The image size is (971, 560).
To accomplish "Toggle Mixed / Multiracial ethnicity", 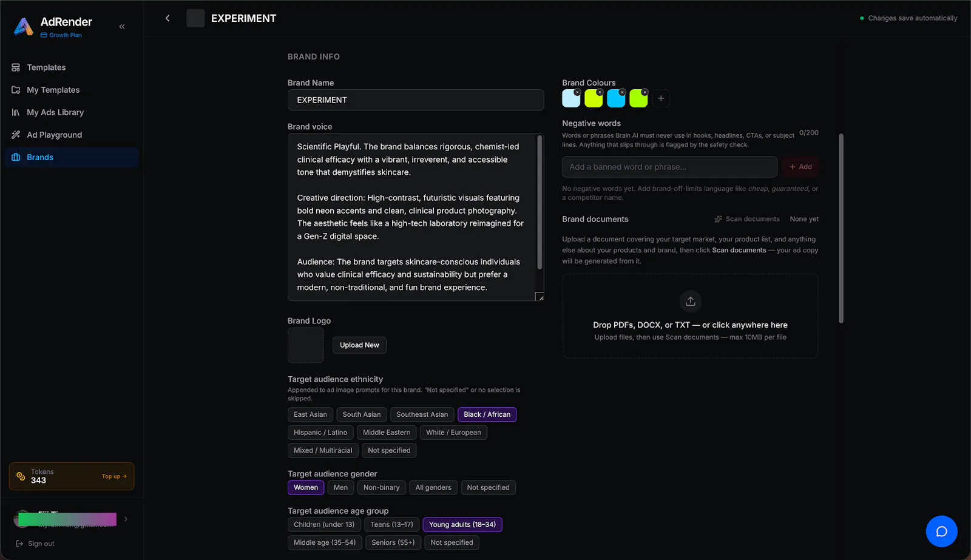I will pyautogui.click(x=323, y=450).
